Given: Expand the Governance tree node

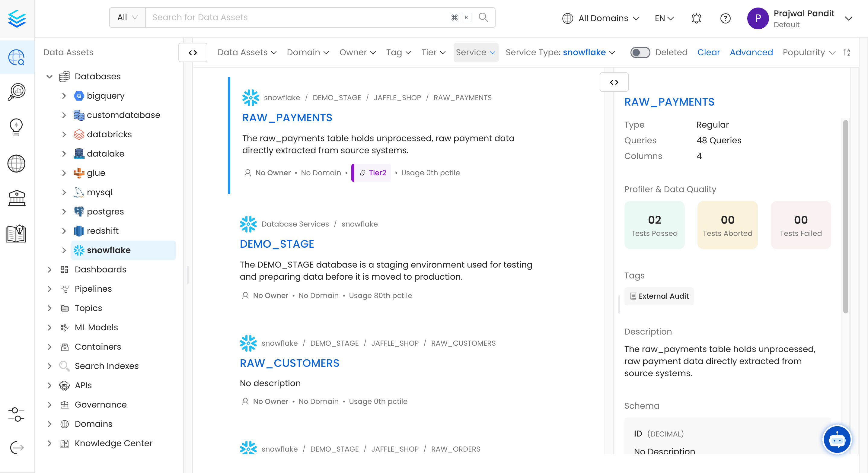Looking at the screenshot, I should pyautogui.click(x=49, y=405).
